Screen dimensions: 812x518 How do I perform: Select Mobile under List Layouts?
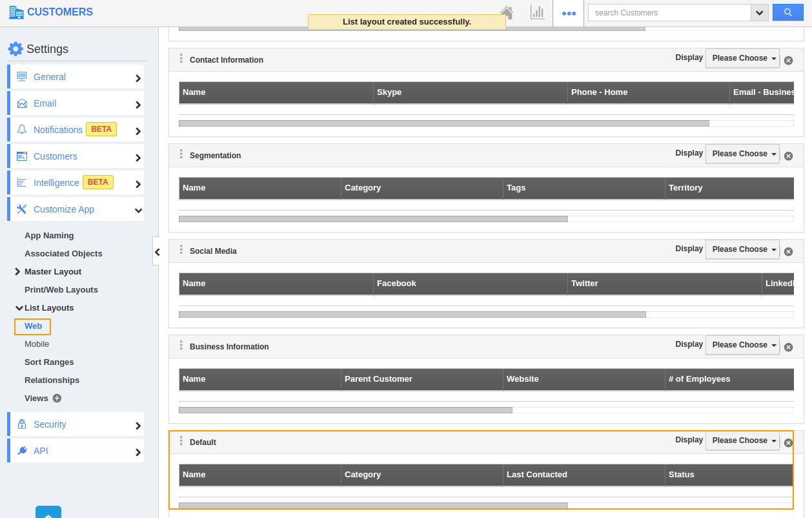(x=37, y=344)
